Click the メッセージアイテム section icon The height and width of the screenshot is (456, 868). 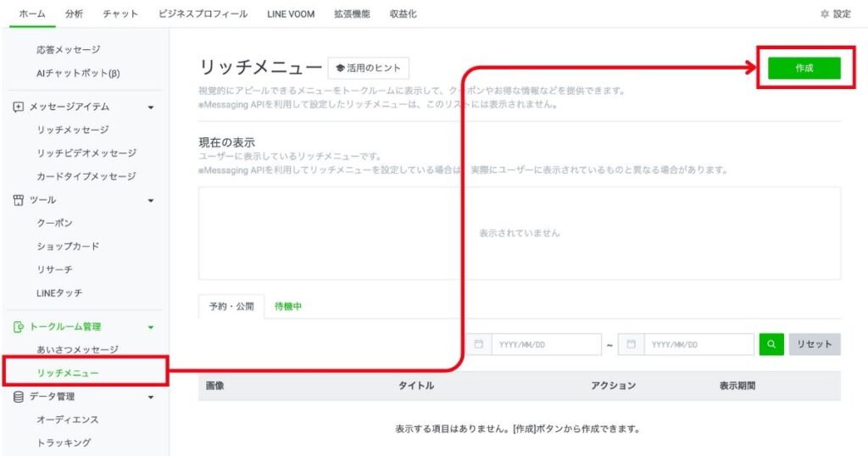tap(19, 107)
